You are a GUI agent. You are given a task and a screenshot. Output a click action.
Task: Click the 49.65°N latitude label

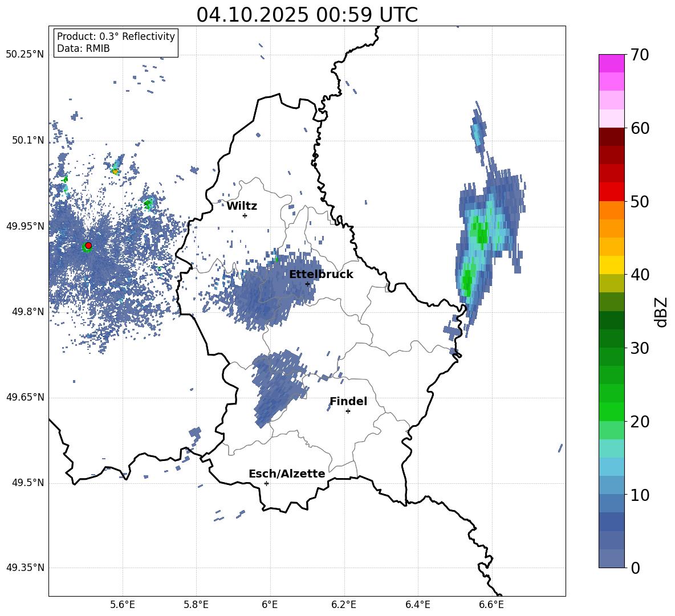25,397
